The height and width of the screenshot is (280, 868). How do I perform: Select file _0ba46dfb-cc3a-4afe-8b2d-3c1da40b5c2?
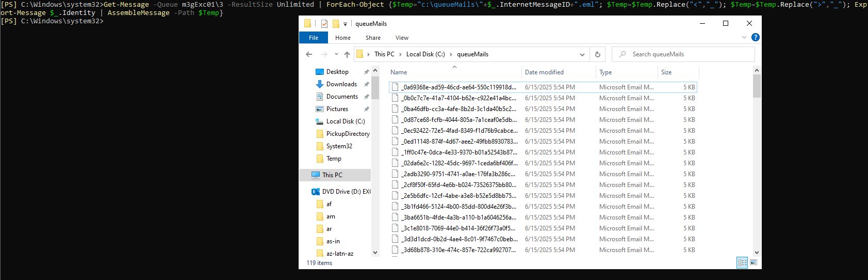[x=544, y=109]
